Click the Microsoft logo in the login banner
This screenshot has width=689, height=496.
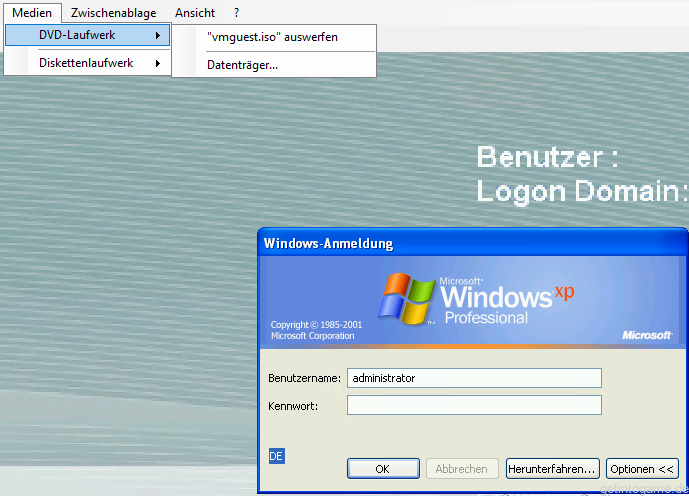[x=646, y=335]
